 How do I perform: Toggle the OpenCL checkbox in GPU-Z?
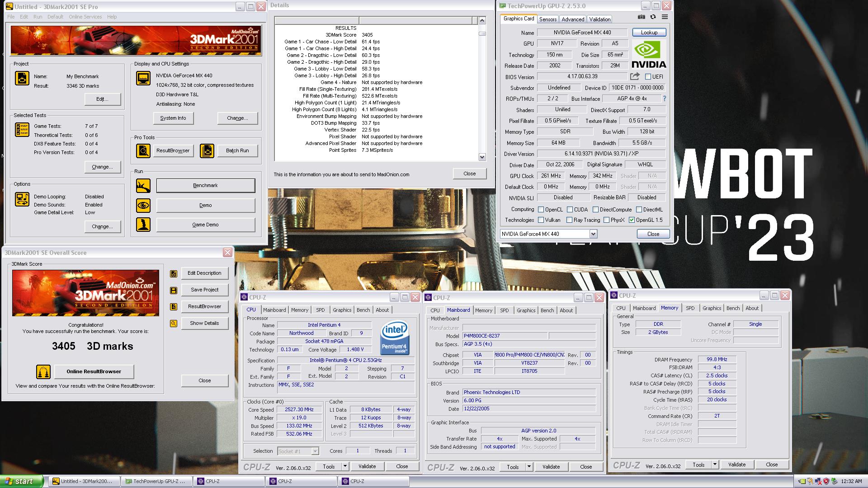(x=541, y=210)
